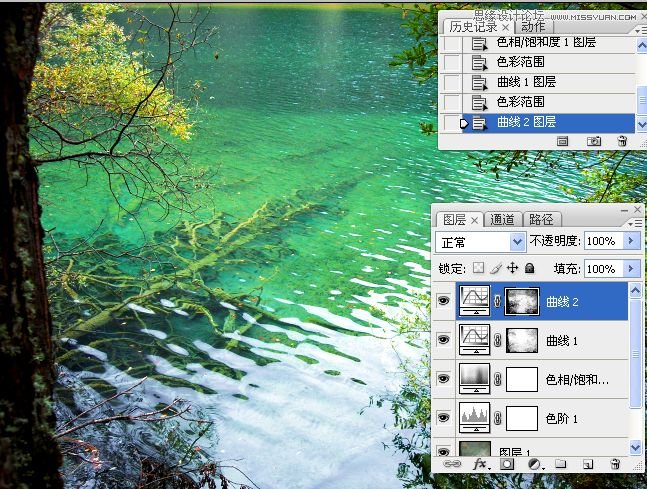This screenshot has width=647, height=489.
Task: Select the 色相/饱和 adjustment thumbnail
Action: (475, 379)
